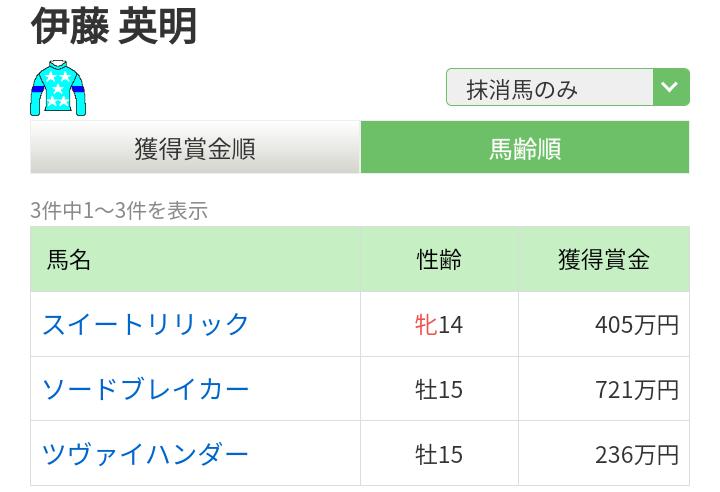
Task: Click the 伊藤 英明 owner name heading
Action: (x=114, y=27)
